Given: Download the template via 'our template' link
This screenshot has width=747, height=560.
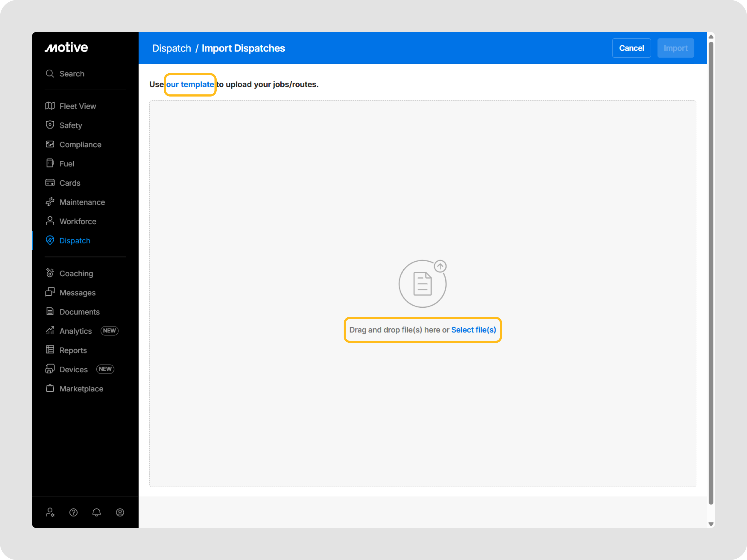Looking at the screenshot, I should pos(190,84).
